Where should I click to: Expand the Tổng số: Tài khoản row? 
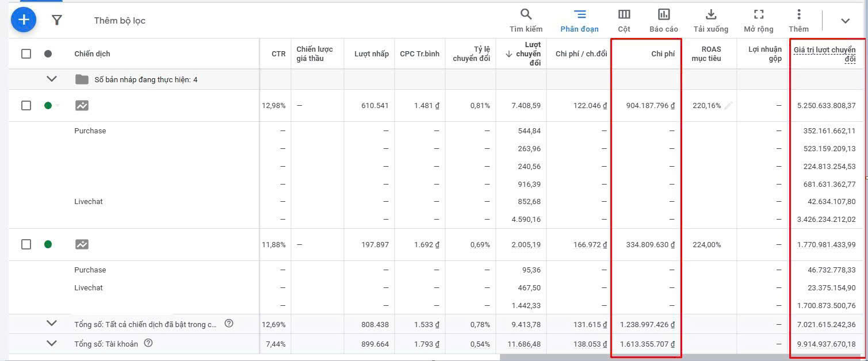[52, 343]
